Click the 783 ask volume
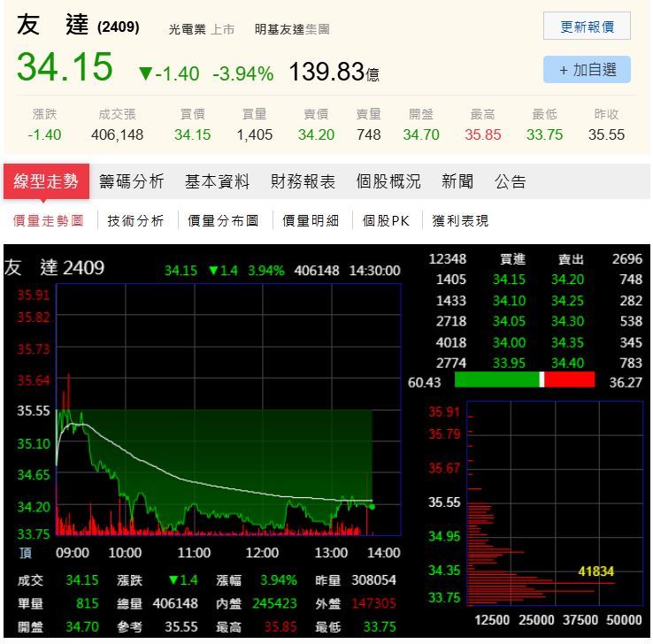653x644 pixels. [631, 363]
